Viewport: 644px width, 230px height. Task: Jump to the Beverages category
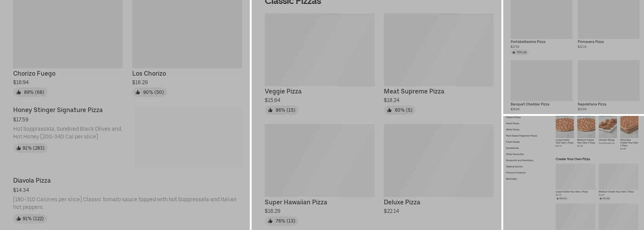click(512, 179)
